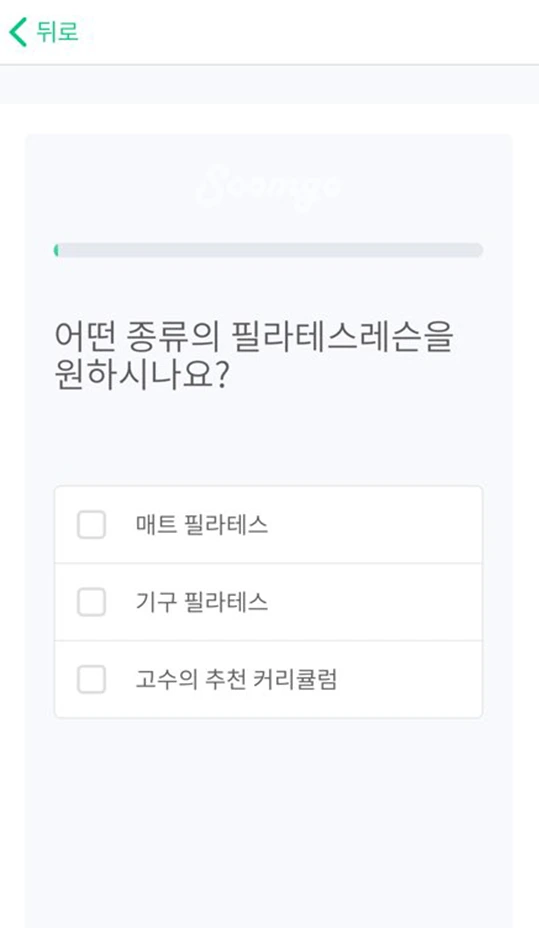Check the 기구 필라테스 checkbox

(x=92, y=602)
